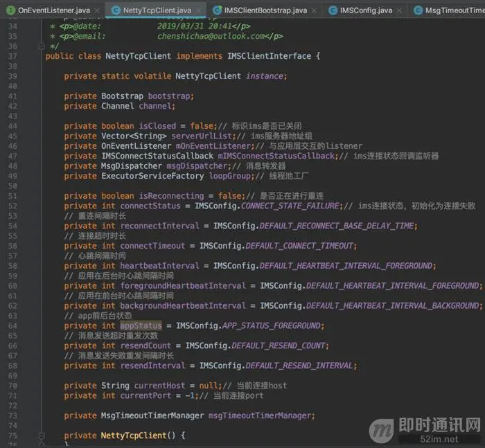Viewport: 485px width, 448px height.
Task: Close the IMSClientBootstrap.java tab
Action: coord(315,10)
